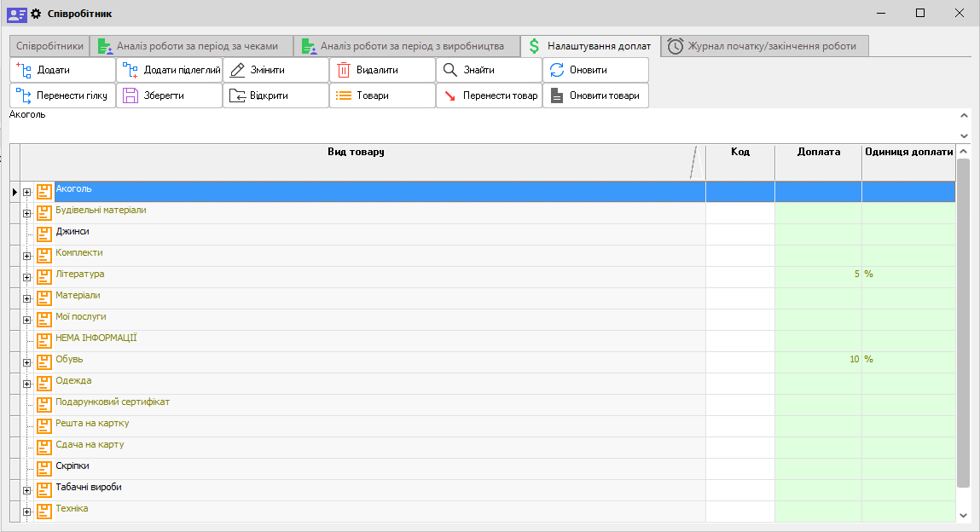Click the Перенести товар red arrow icon
Viewport: 980px width, 532px height.
point(450,95)
